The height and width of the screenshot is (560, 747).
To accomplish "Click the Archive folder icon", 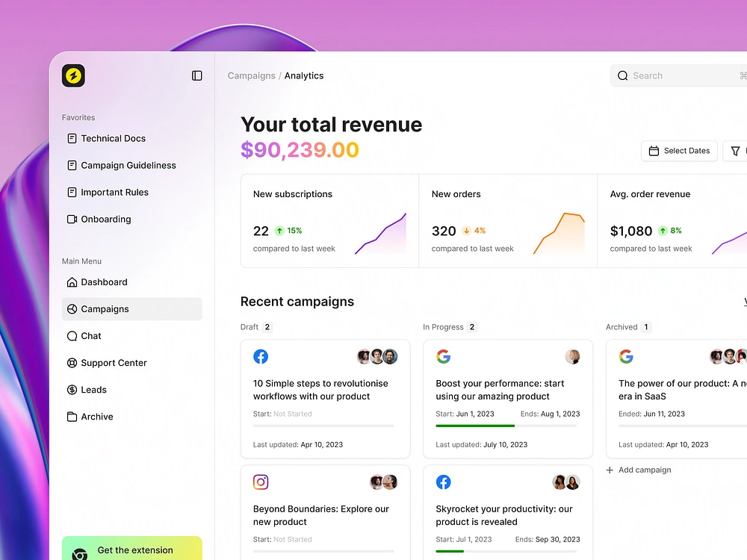I will coord(72,417).
